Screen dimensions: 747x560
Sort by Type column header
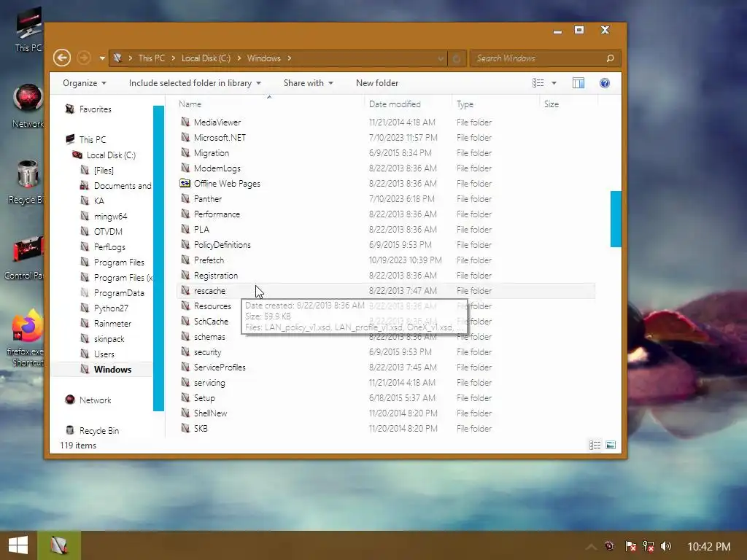click(x=465, y=104)
